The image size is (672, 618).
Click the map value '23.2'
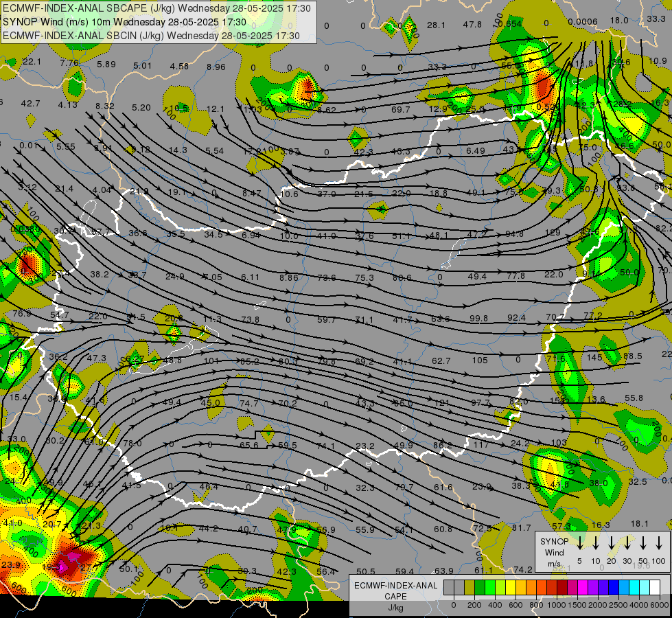pos(365,446)
